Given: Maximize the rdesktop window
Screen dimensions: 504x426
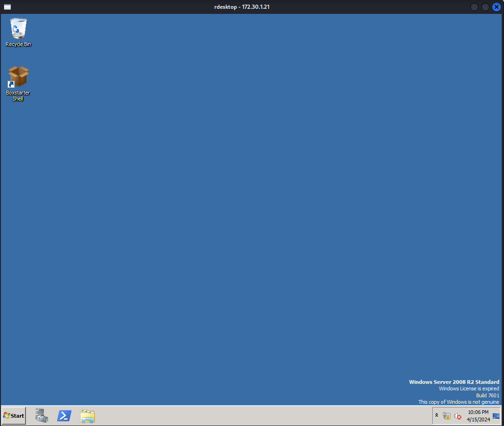Looking at the screenshot, I should click(485, 7).
